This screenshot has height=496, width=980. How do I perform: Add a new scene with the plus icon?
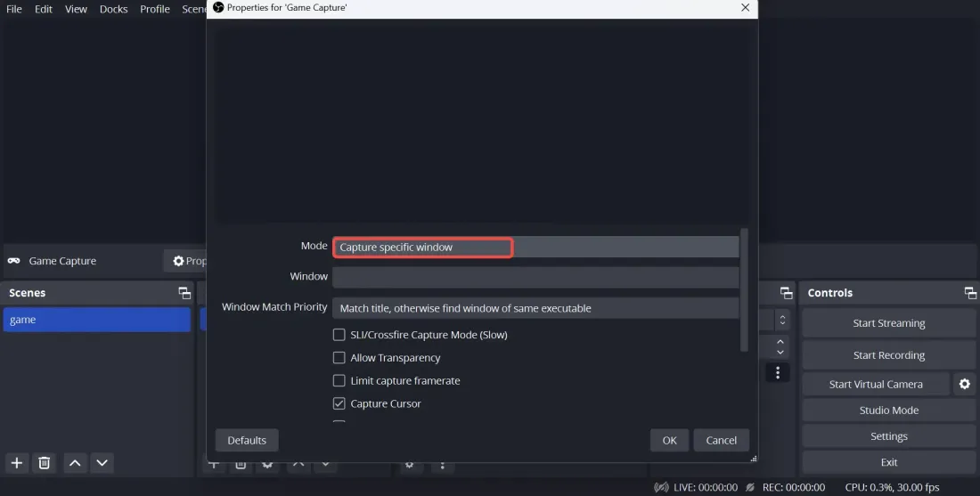click(x=17, y=463)
